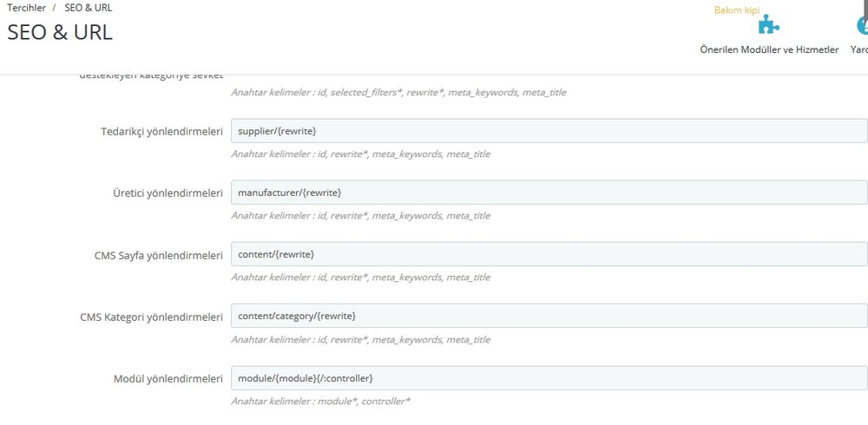This screenshot has height=425, width=868.
Task: Click the SEO & URL breadcrumb item
Action: pyautogui.click(x=88, y=8)
